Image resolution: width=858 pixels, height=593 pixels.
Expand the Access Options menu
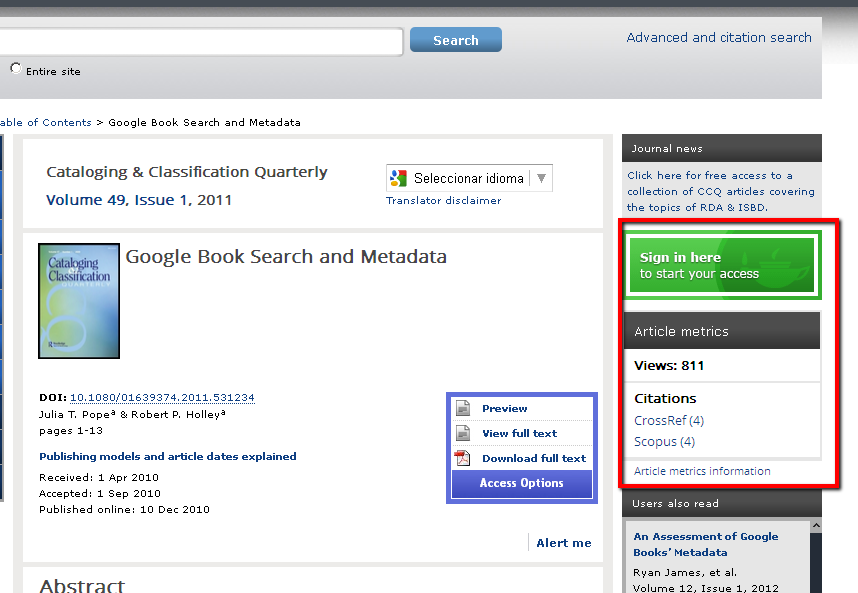pyautogui.click(x=521, y=483)
